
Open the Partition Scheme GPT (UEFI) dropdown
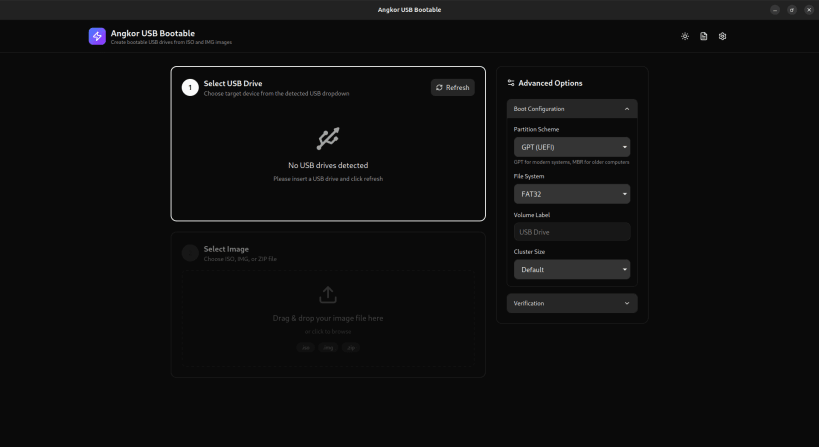click(x=572, y=147)
